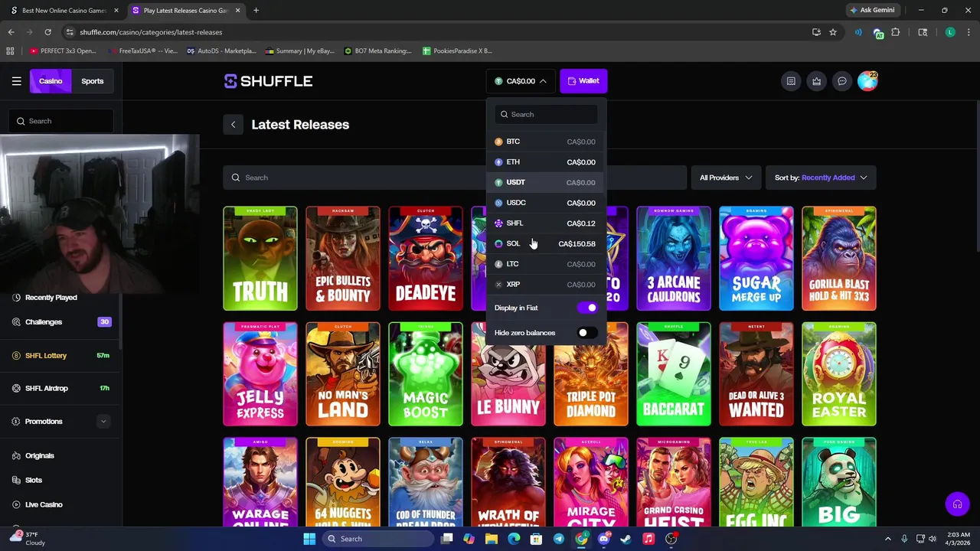Open the user avatar profile
The image size is (980, 551).
tap(867, 81)
